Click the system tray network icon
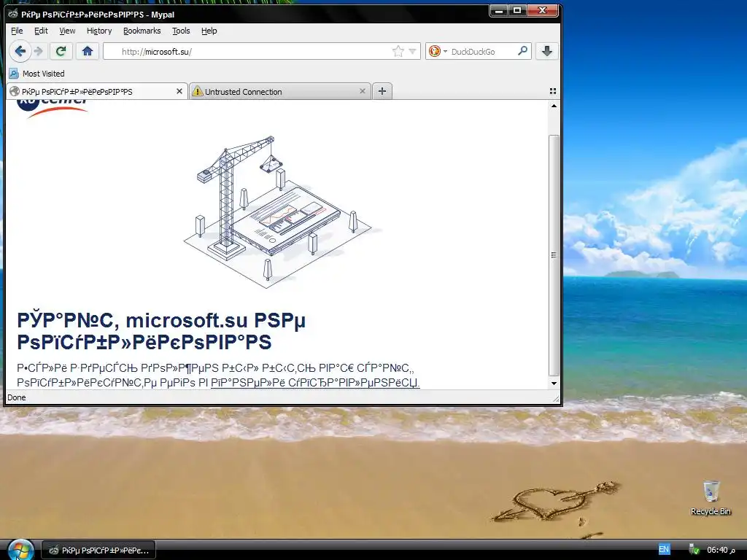 click(x=694, y=550)
